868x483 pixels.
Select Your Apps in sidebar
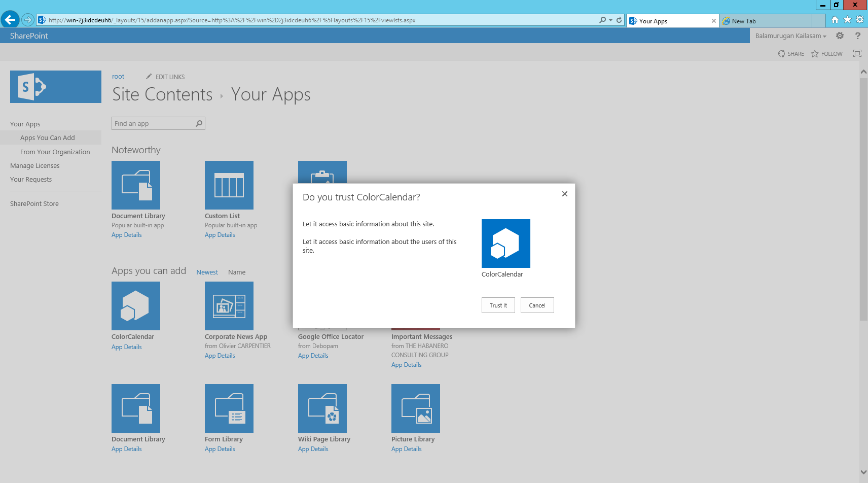(25, 124)
